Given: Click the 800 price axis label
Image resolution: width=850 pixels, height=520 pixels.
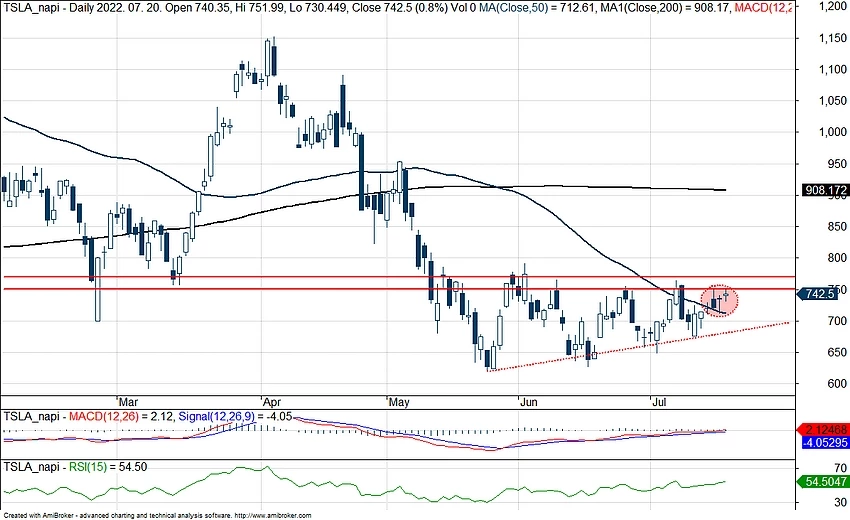Looking at the screenshot, I should point(837,258).
